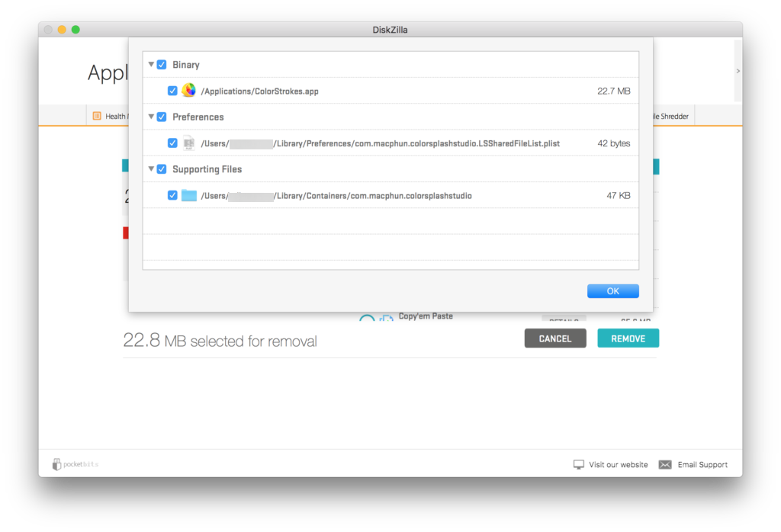Collapse the Supporting Files group
This screenshot has height=532, width=781.
151,169
